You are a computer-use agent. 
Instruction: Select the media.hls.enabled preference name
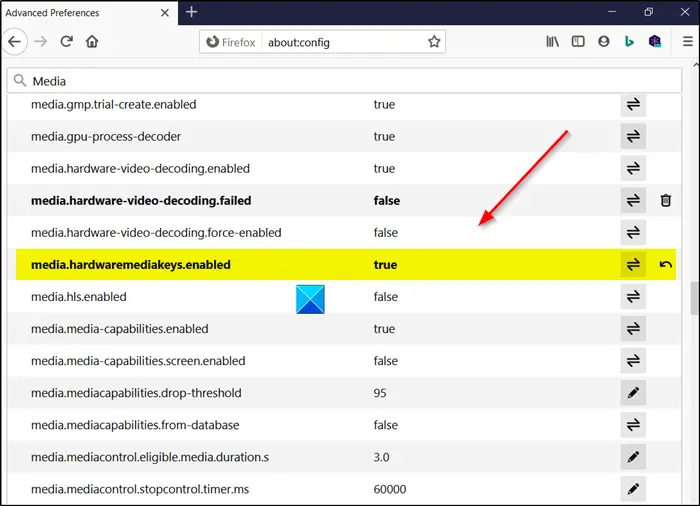[79, 297]
